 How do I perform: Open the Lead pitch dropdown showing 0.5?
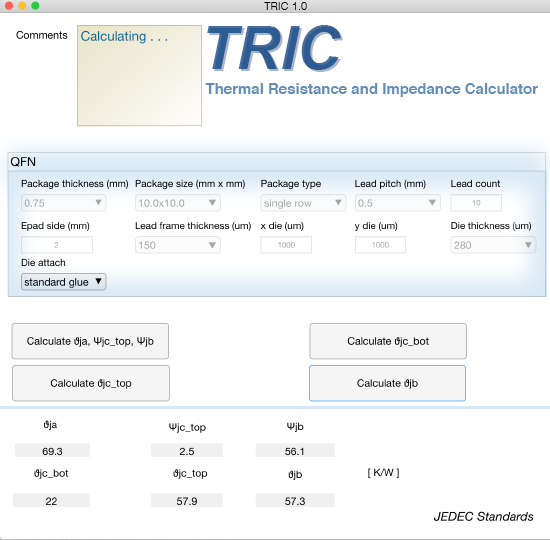(397, 203)
